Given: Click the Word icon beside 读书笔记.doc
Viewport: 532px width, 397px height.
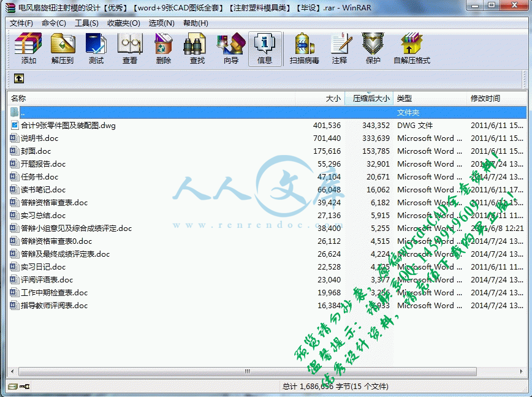Looking at the screenshot, I should pyautogui.click(x=14, y=190).
